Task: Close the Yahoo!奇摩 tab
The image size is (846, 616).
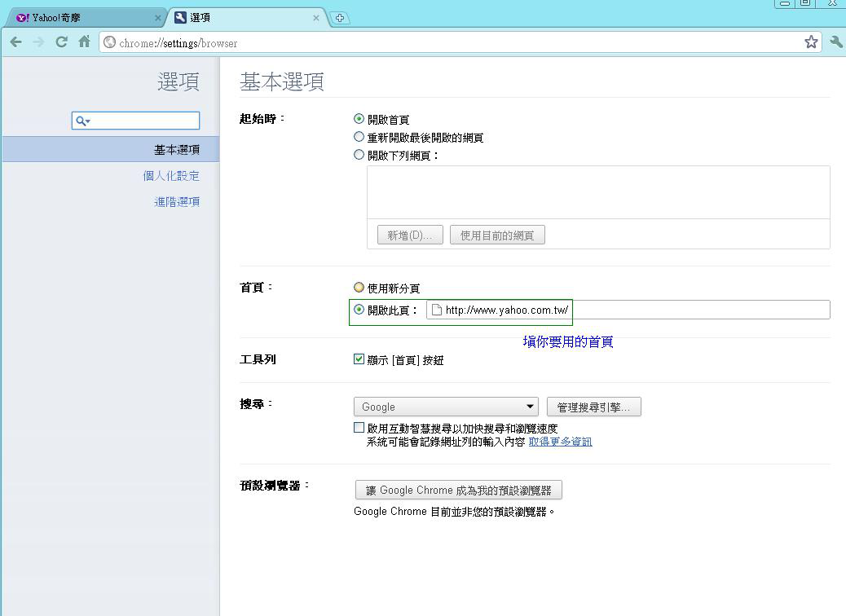Action: [158, 18]
